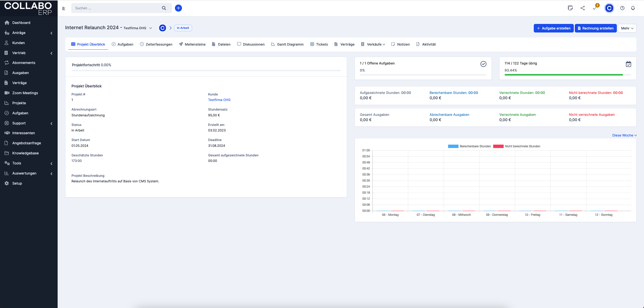Click the chevron arrow before In Arbeit badge

pyautogui.click(x=170, y=28)
